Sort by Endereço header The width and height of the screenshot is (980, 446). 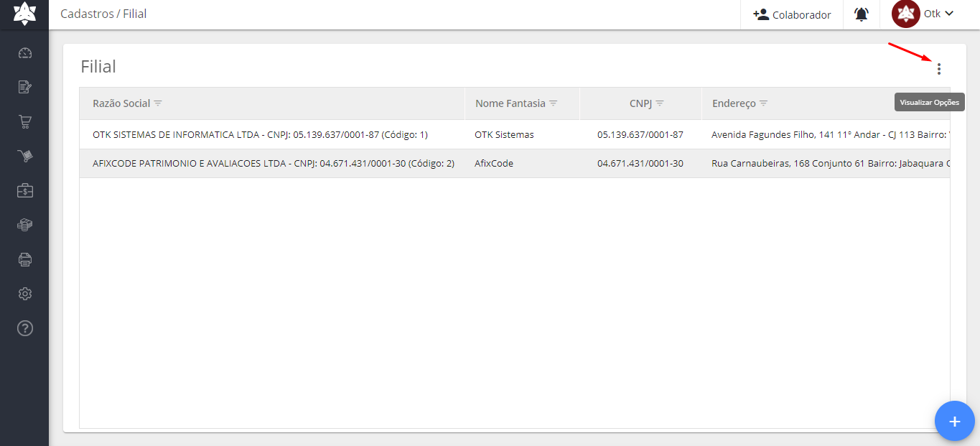point(734,103)
